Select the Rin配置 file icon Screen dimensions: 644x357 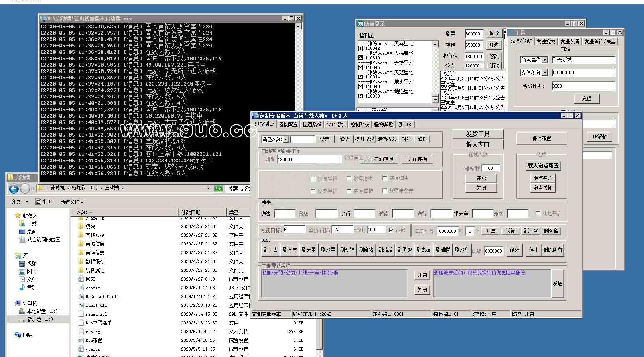pyautogui.click(x=81, y=340)
